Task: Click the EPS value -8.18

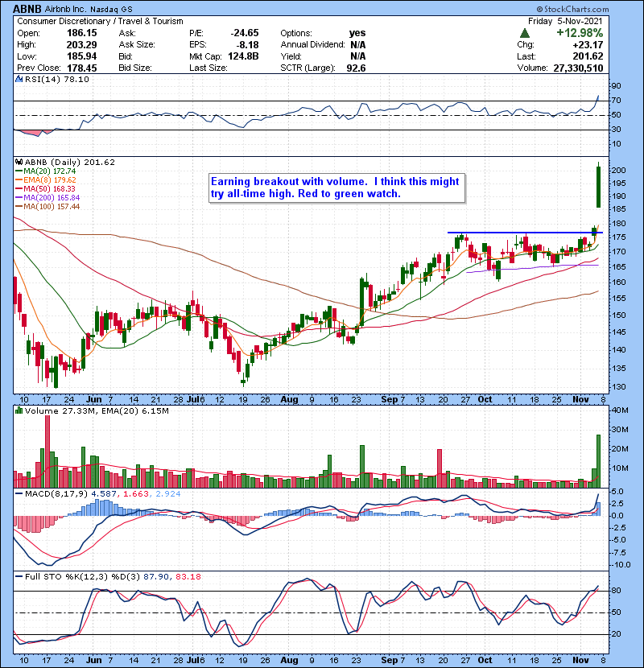Action: point(247,45)
